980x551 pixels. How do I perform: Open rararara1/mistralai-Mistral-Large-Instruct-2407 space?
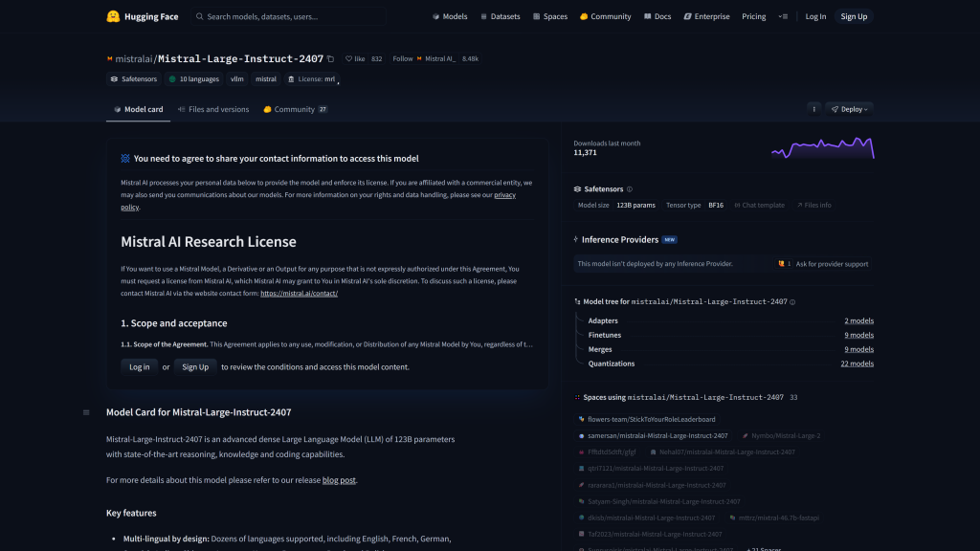point(652,485)
